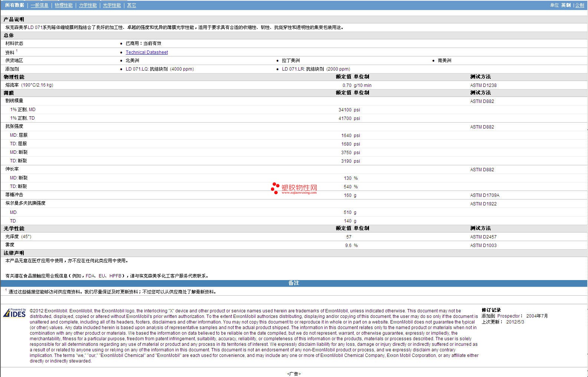Viewport: 588px width, 377px height.
Task: Click the 抗张强度 row label
Action: [x=14, y=126]
